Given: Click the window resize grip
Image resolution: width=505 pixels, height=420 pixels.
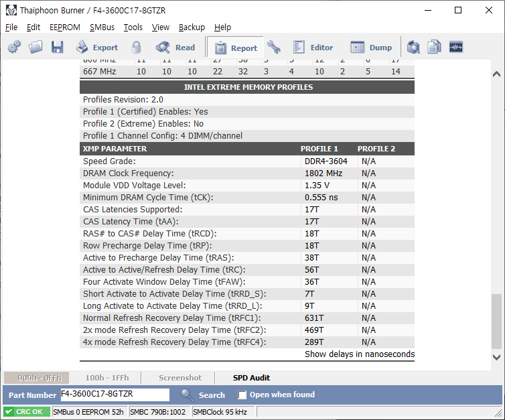Looking at the screenshot, I should tap(498, 413).
